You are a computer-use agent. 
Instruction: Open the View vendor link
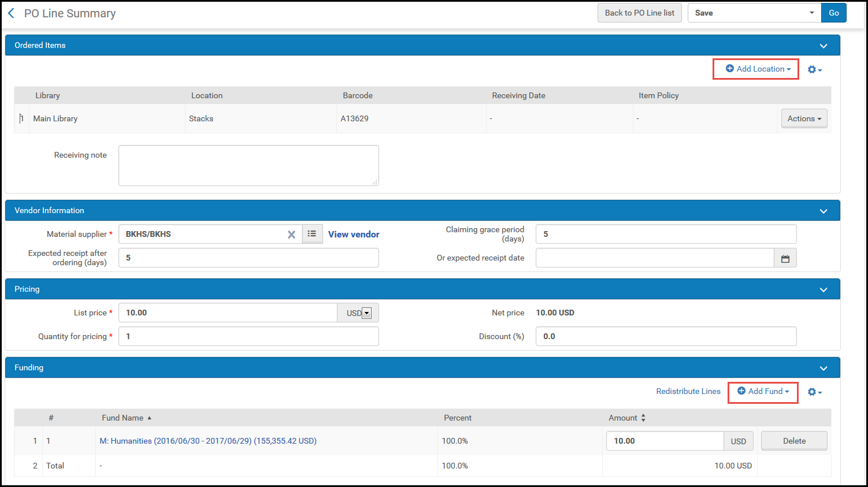[354, 234]
